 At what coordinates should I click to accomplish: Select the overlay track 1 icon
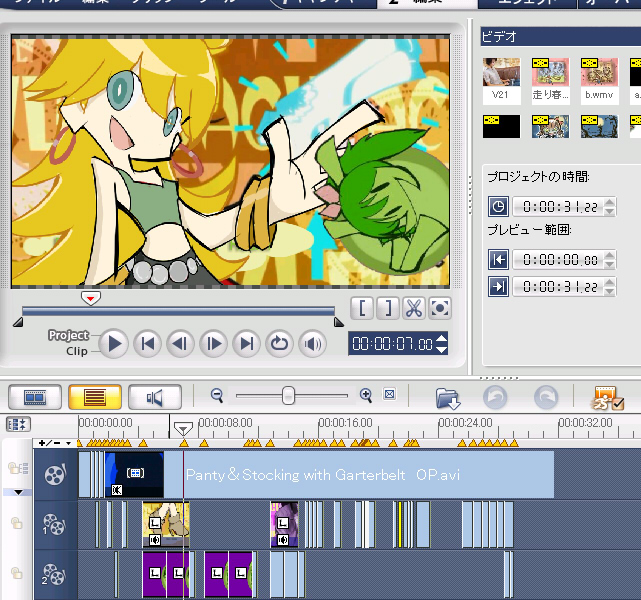coord(54,524)
